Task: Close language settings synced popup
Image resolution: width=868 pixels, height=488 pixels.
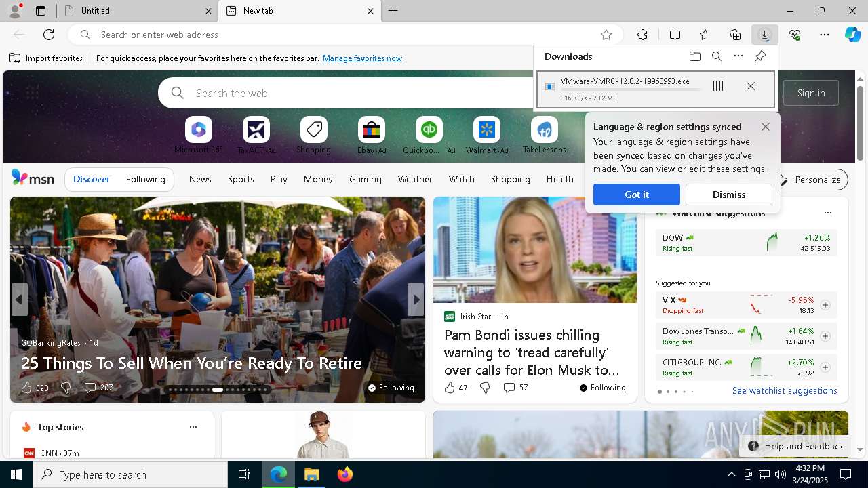Action: 766,127
